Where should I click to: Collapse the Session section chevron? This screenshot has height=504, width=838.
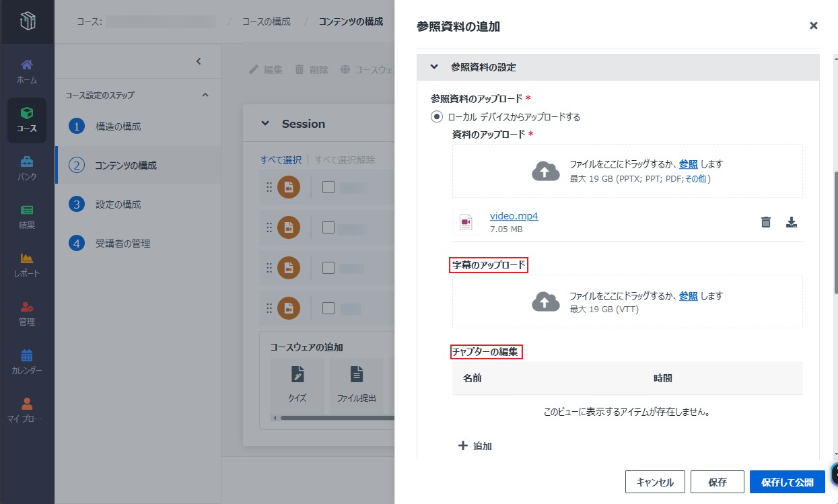click(265, 123)
